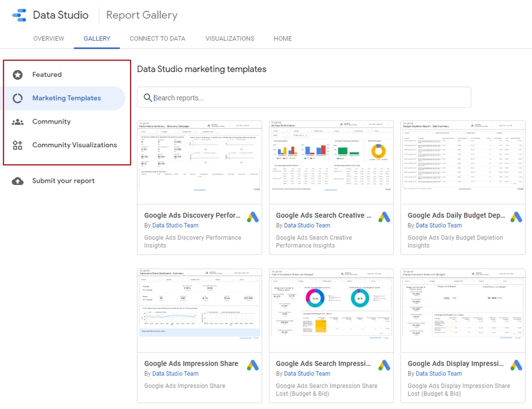Viewport: 532px width, 409px height.
Task: Switch to the Overview tab
Action: (x=48, y=38)
